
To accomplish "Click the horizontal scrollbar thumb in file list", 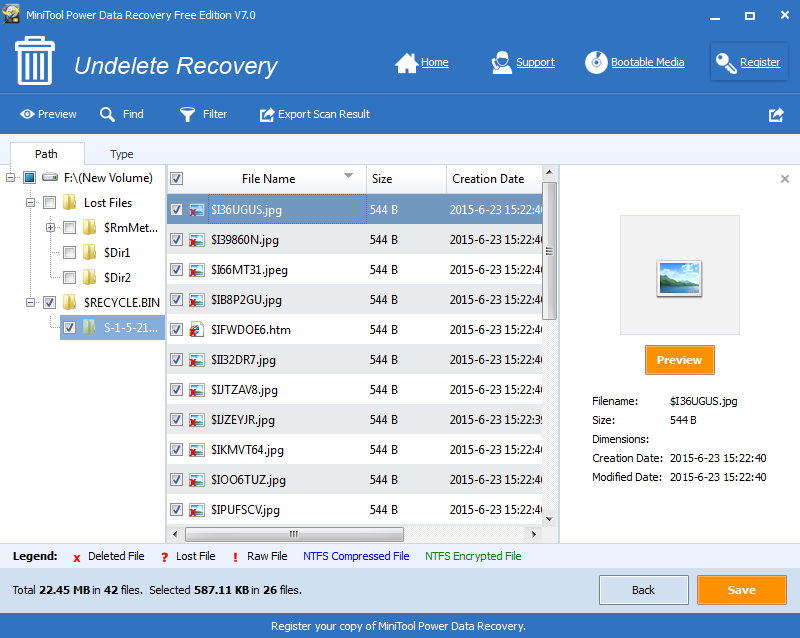I will [x=294, y=534].
